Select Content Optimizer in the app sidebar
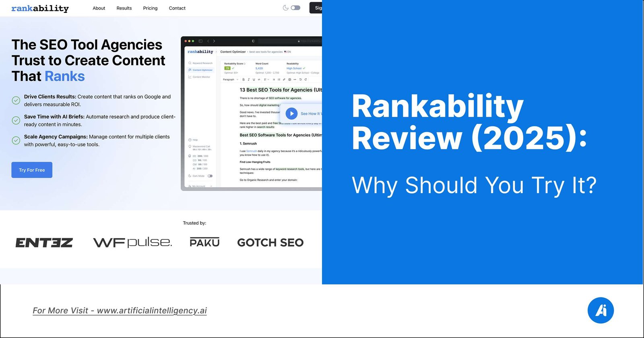Image resolution: width=644 pixels, height=338 pixels. (200, 70)
